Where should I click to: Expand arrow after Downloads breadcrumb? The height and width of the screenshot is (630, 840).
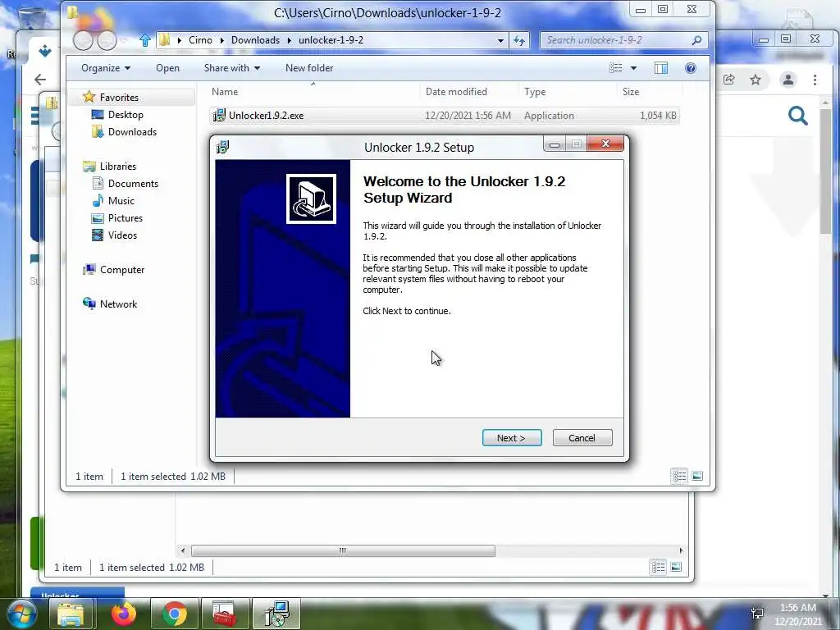click(290, 40)
